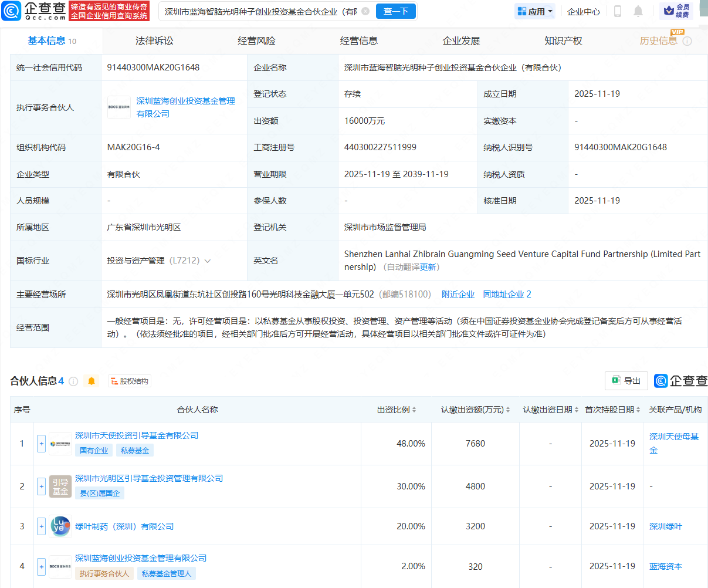
Task: Open notifications bell in top bar
Action: [638, 11]
